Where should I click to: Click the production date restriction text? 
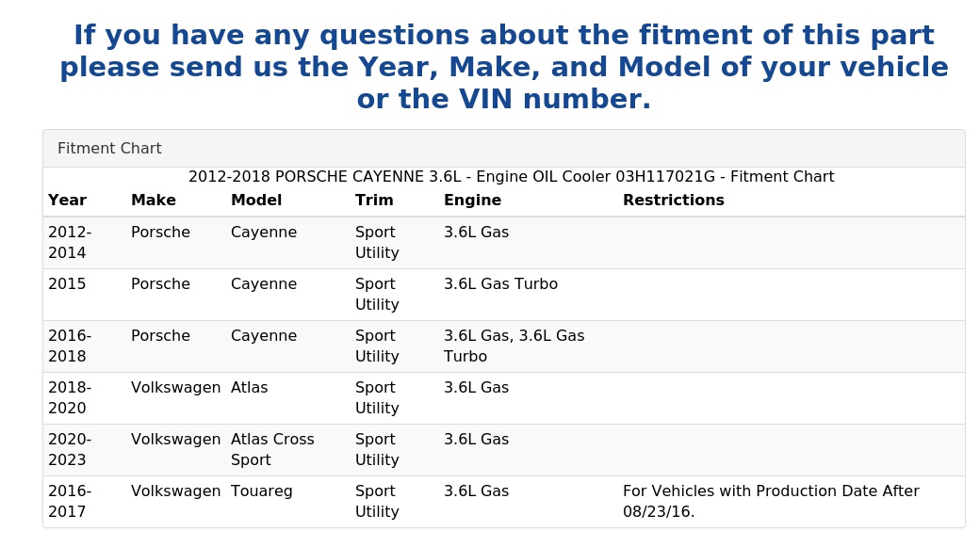click(x=771, y=502)
